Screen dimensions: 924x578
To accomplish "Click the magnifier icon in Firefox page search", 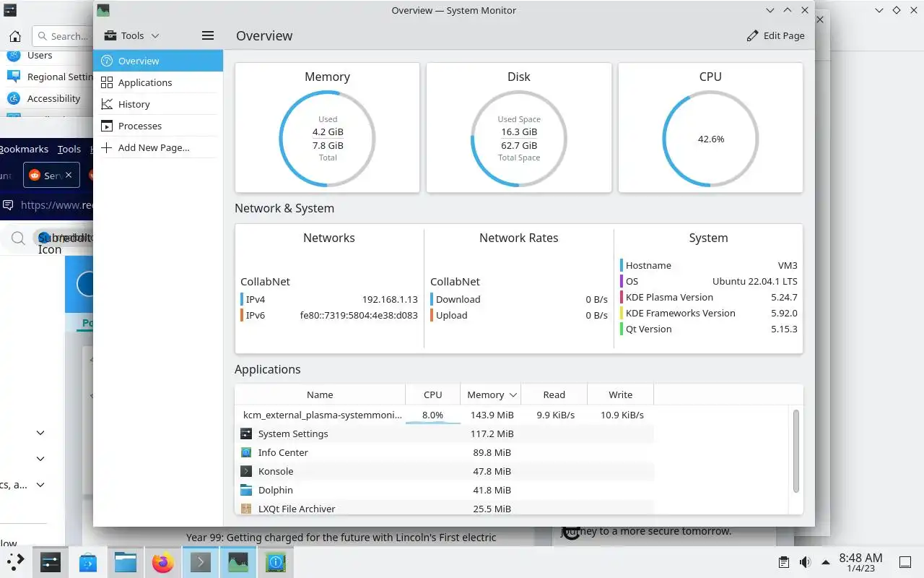I will [x=18, y=238].
